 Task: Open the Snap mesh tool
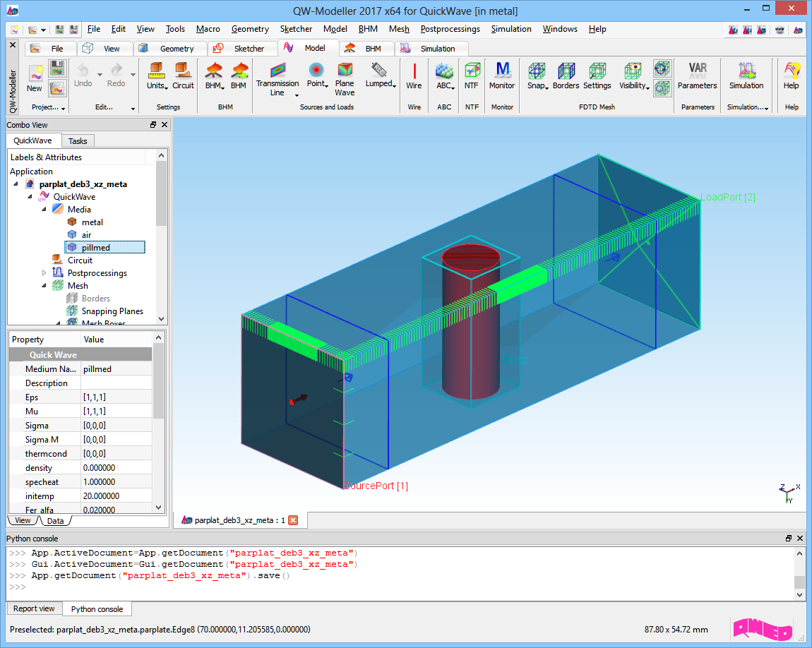[537, 76]
